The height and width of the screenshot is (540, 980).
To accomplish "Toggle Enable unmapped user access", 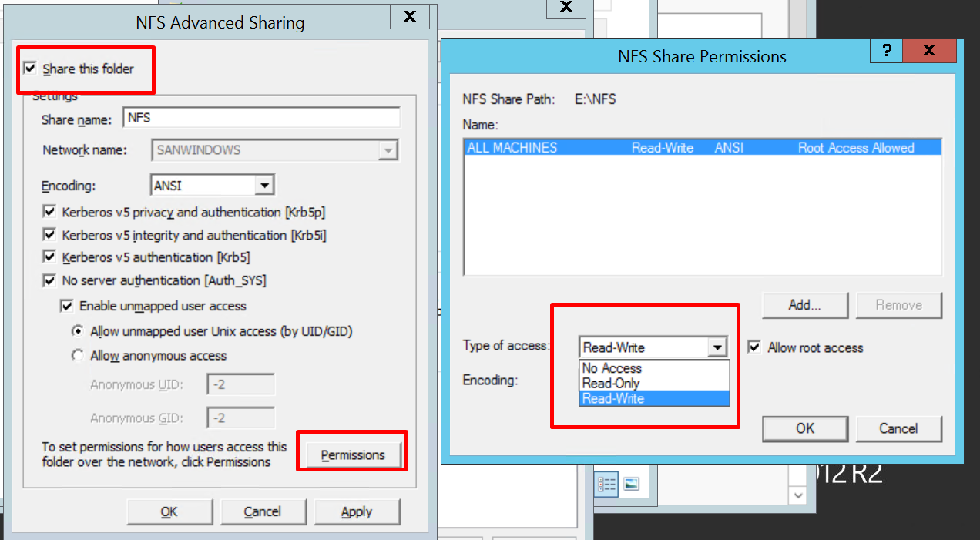I will coord(67,306).
